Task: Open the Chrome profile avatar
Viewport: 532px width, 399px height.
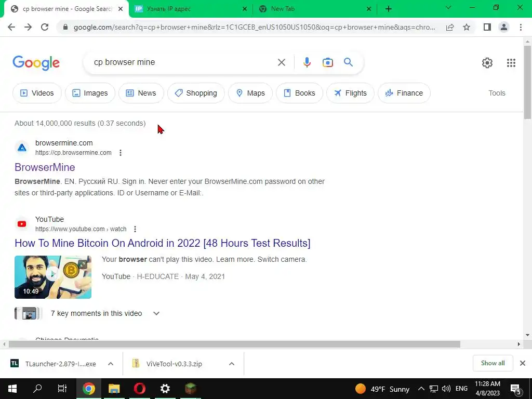Action: point(504,27)
